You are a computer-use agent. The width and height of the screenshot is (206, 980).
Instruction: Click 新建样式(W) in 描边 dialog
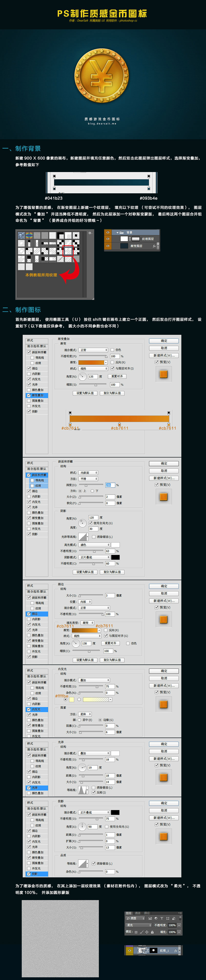pos(164,601)
